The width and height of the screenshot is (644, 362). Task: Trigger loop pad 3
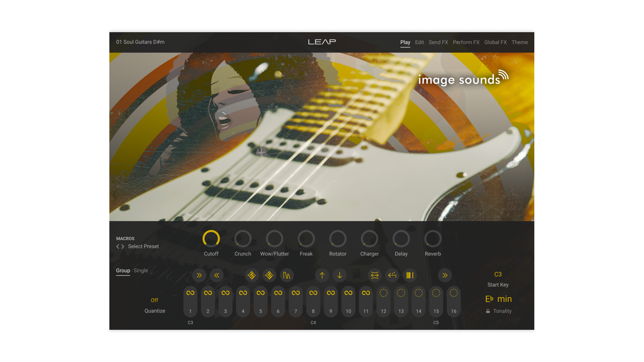[x=225, y=301]
